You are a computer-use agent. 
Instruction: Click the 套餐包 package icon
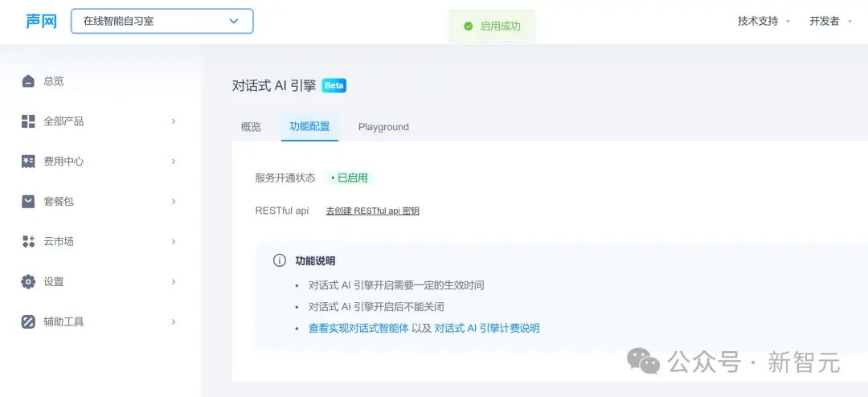click(28, 202)
